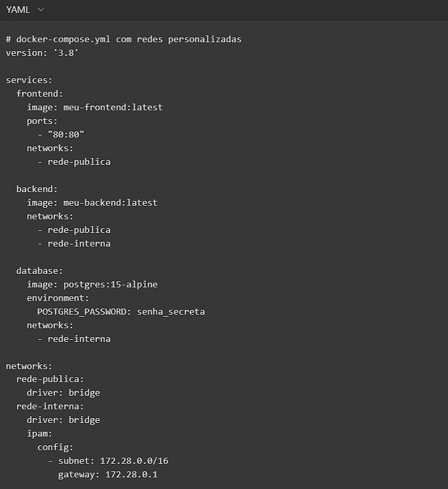Click the YAML language label
Image resolution: width=448 pixels, height=489 pixels.
point(18,10)
